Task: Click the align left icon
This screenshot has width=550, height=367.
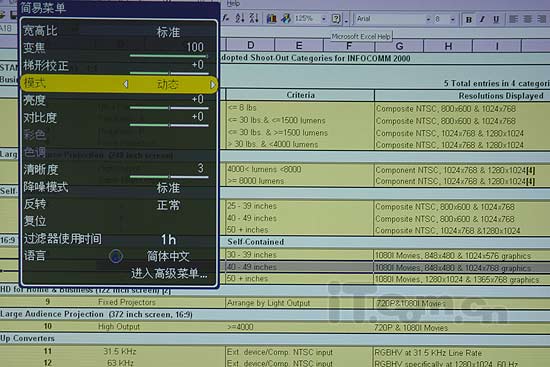Action: click(513, 19)
